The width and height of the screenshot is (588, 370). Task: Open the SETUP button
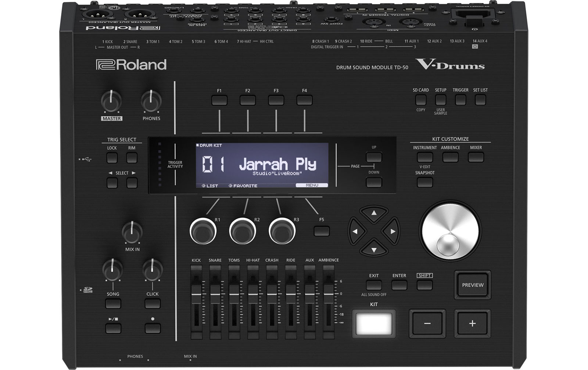(x=441, y=100)
